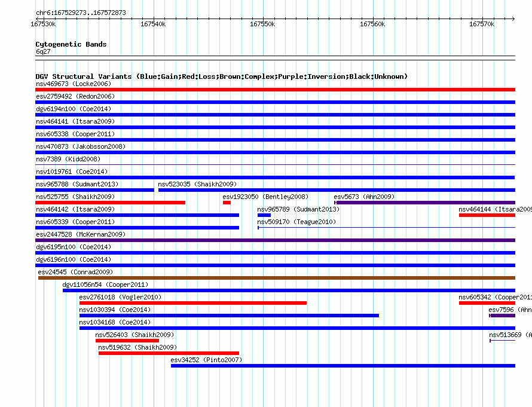The width and height of the screenshot is (532, 407).
Task: Open the nsv965788 (Sudmant2013) label
Action: (77, 184)
